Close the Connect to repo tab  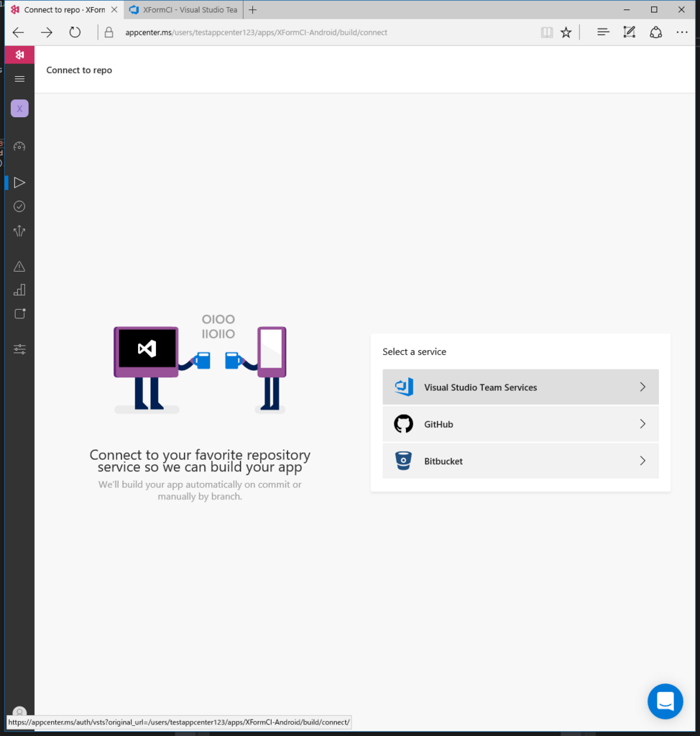[114, 9]
